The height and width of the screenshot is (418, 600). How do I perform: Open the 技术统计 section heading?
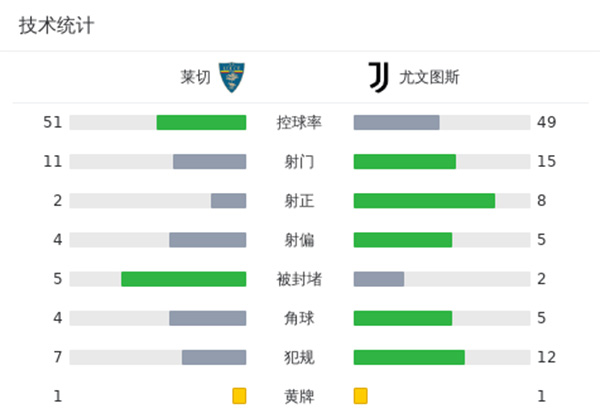(x=57, y=26)
